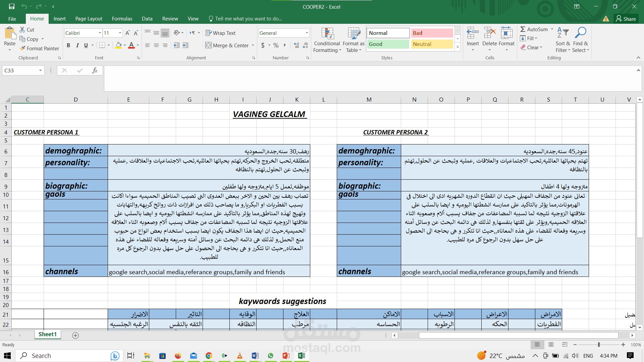The image size is (644, 362).
Task: Toggle middle vertical alignment
Action: click(156, 33)
